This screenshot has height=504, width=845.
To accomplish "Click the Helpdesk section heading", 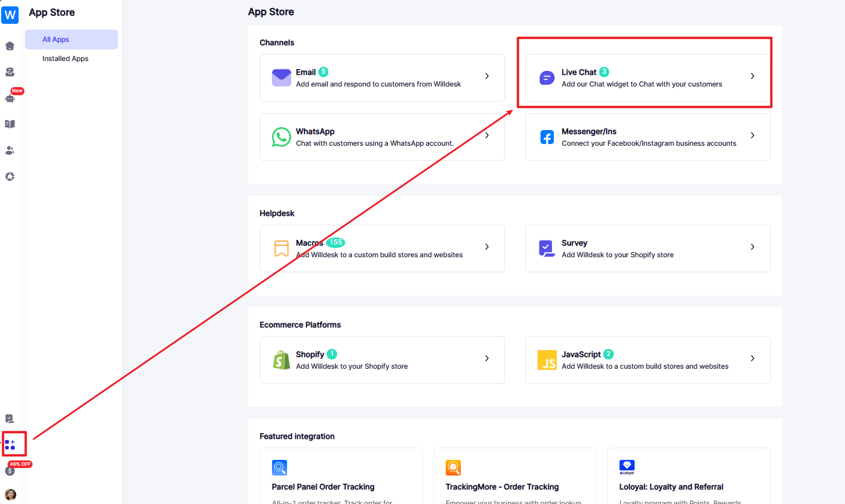I will (x=277, y=213).
